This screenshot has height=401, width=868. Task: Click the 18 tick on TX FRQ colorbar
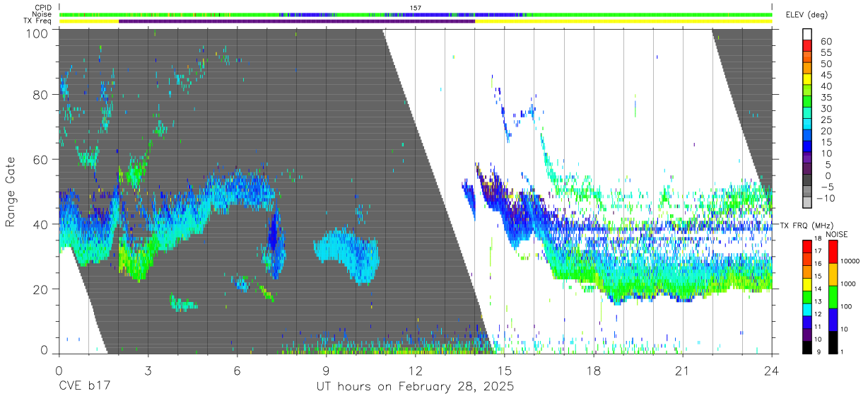818,239
